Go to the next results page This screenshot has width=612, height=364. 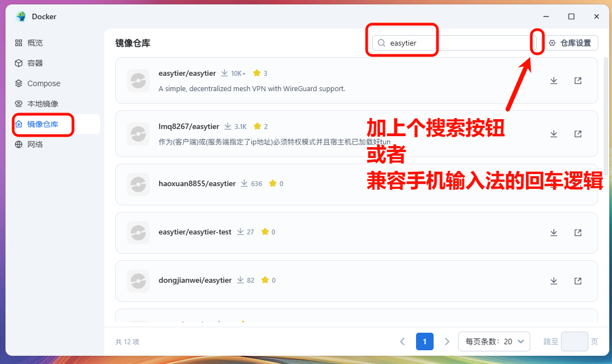click(x=447, y=341)
